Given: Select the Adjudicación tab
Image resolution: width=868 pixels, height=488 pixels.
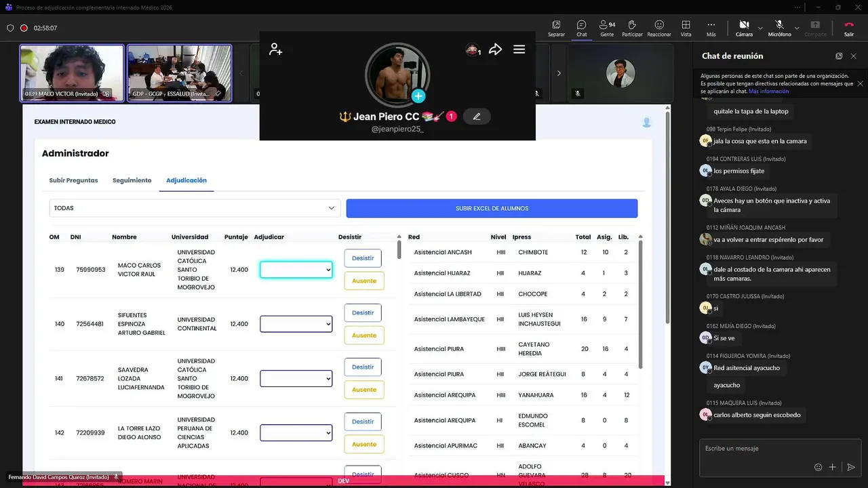Looking at the screenshot, I should 186,180.
